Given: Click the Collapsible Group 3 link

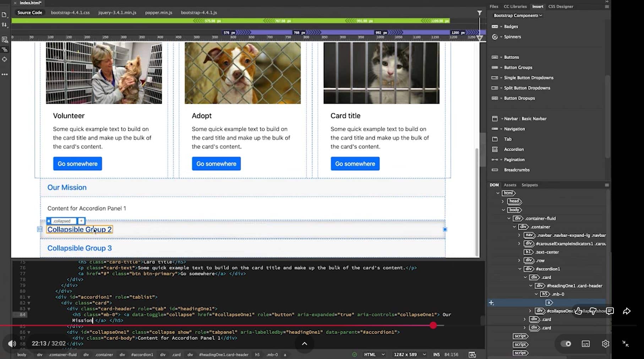Looking at the screenshot, I should coord(80,248).
